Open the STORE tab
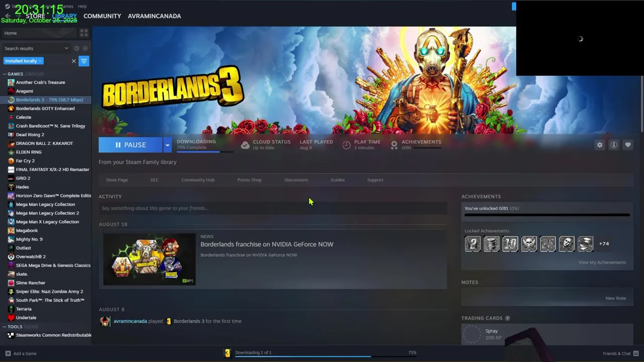Viewport: 644px width, 362px height. 35,16
